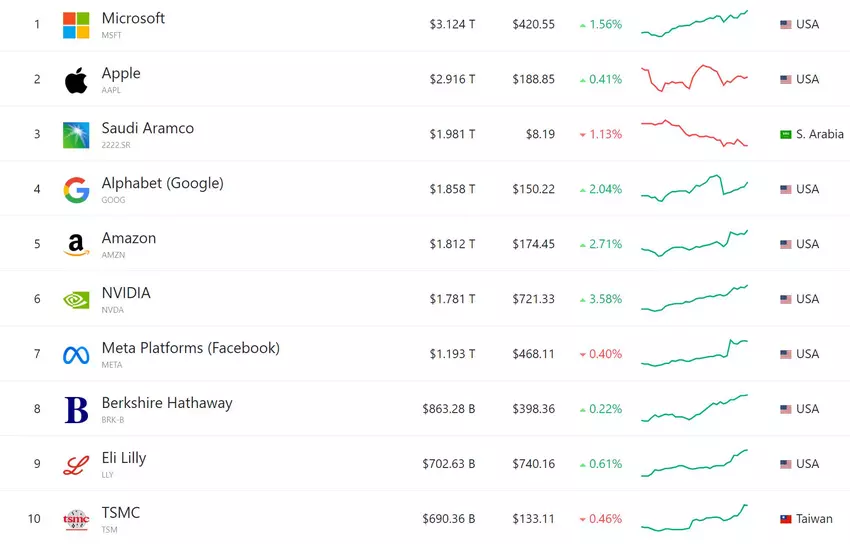Click the NVIDIA green eye logo
The width and height of the screenshot is (850, 544).
point(76,299)
